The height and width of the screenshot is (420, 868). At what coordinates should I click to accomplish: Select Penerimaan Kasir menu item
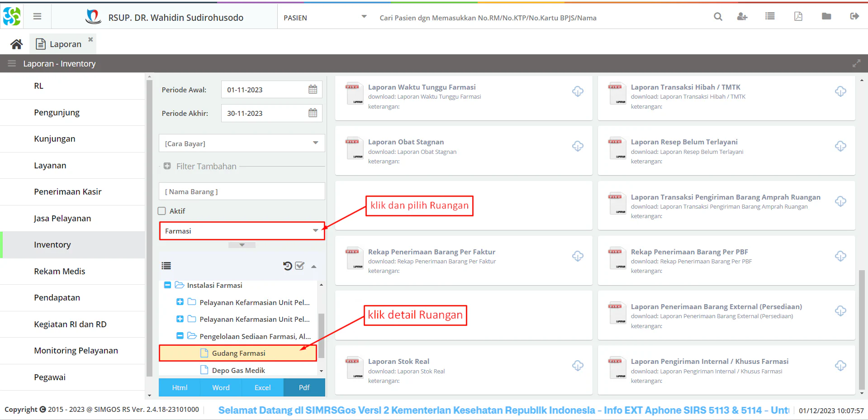pos(72,192)
